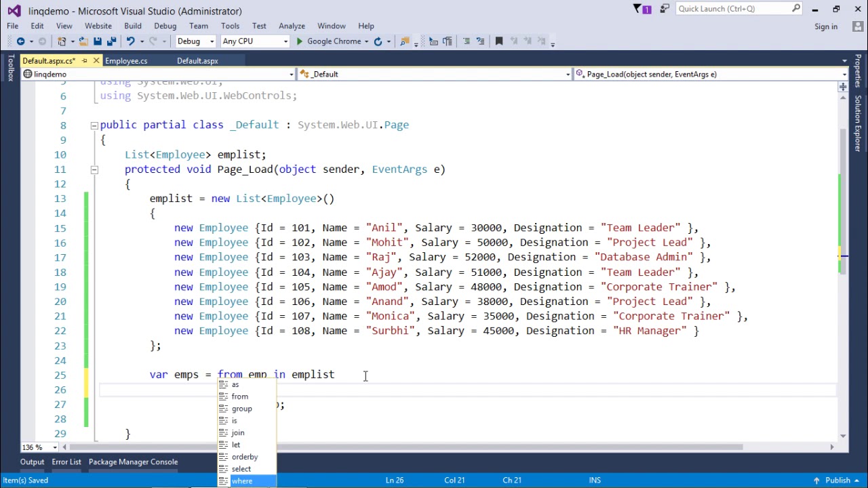
Task: Collapse the Page_Load method code block
Action: pyautogui.click(x=94, y=169)
